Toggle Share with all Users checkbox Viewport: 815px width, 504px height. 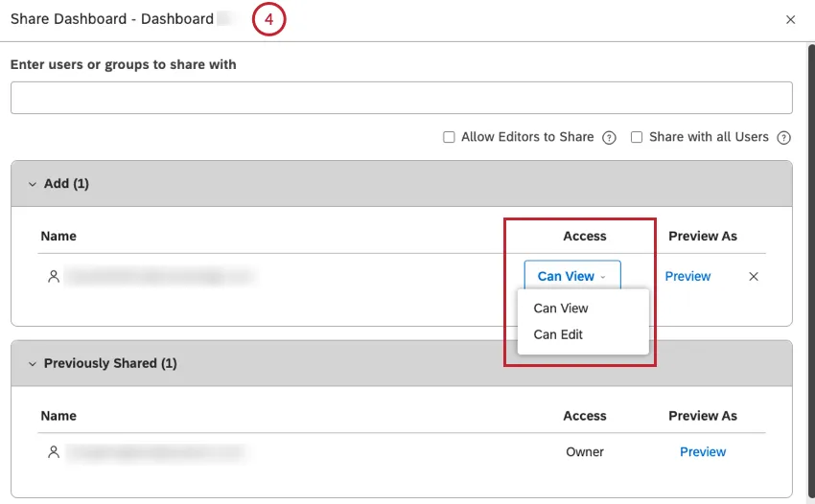pos(637,138)
